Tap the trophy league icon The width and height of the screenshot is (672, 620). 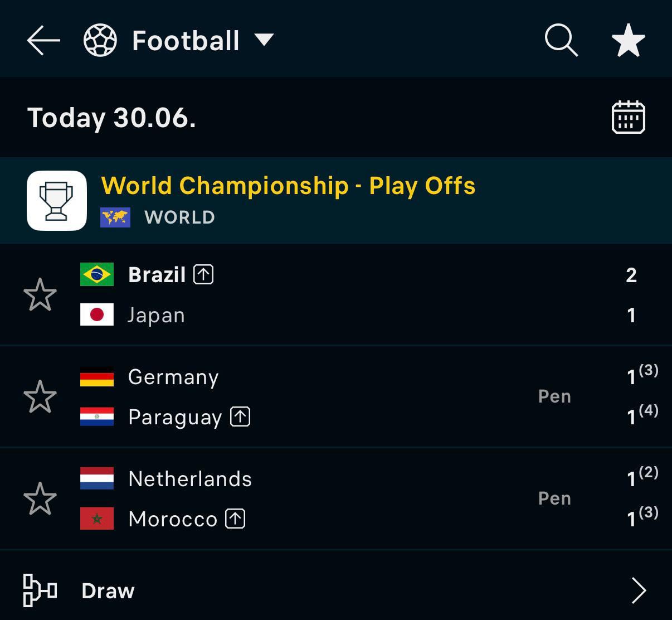click(57, 201)
